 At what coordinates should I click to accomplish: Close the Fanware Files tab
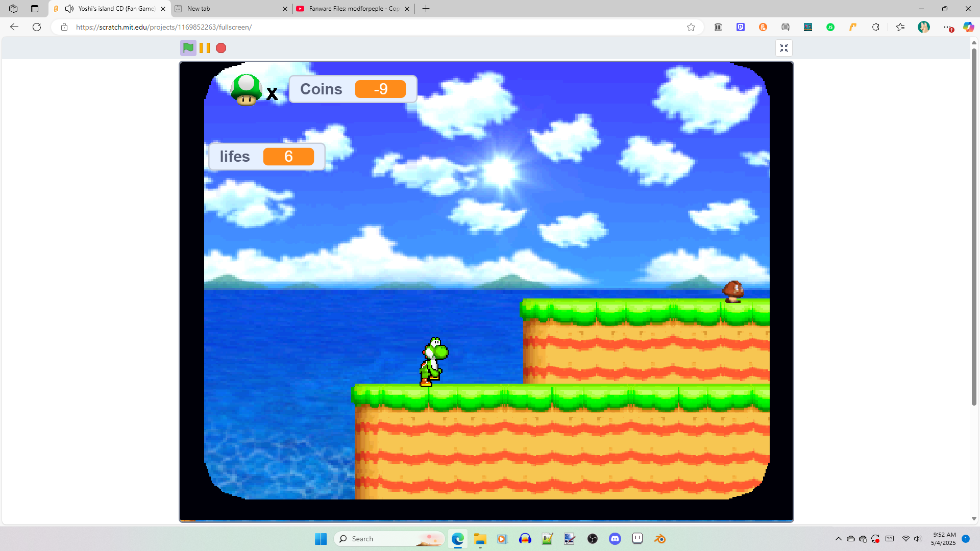click(407, 9)
